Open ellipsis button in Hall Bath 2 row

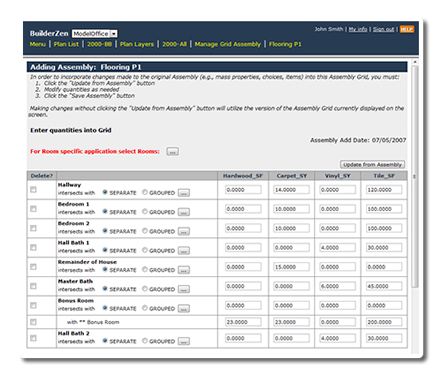pyautogui.click(x=184, y=342)
